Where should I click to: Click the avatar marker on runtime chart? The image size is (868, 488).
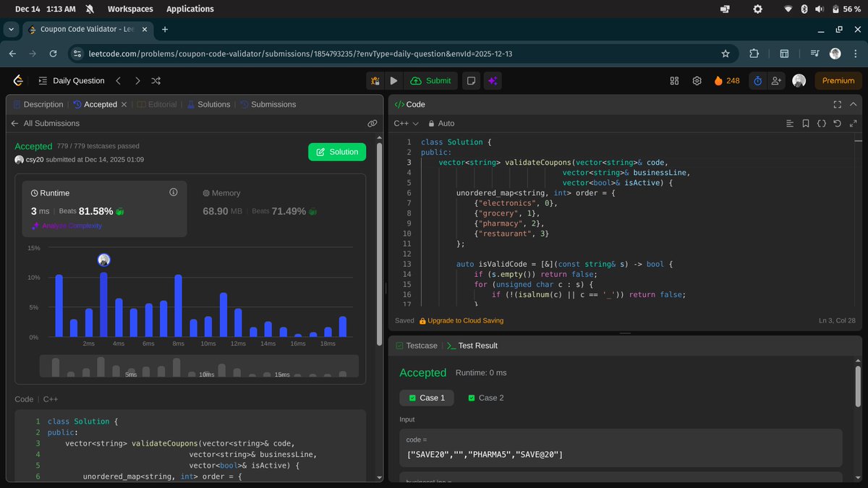(x=103, y=260)
